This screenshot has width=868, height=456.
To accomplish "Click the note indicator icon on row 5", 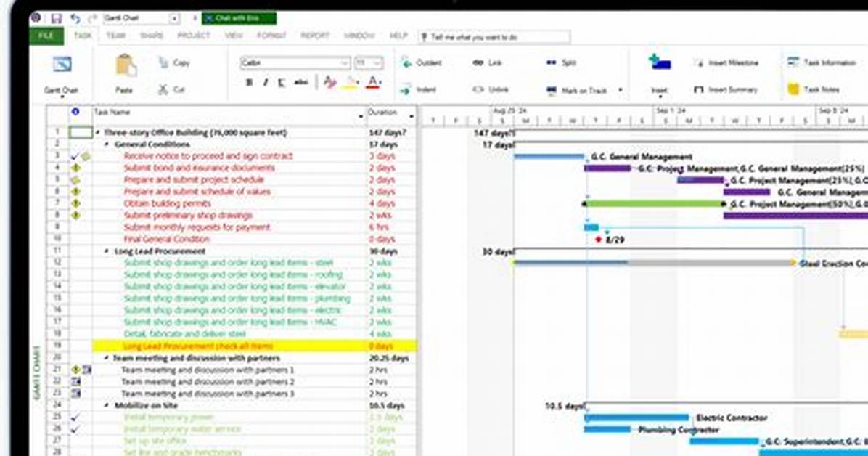I will pyautogui.click(x=75, y=180).
